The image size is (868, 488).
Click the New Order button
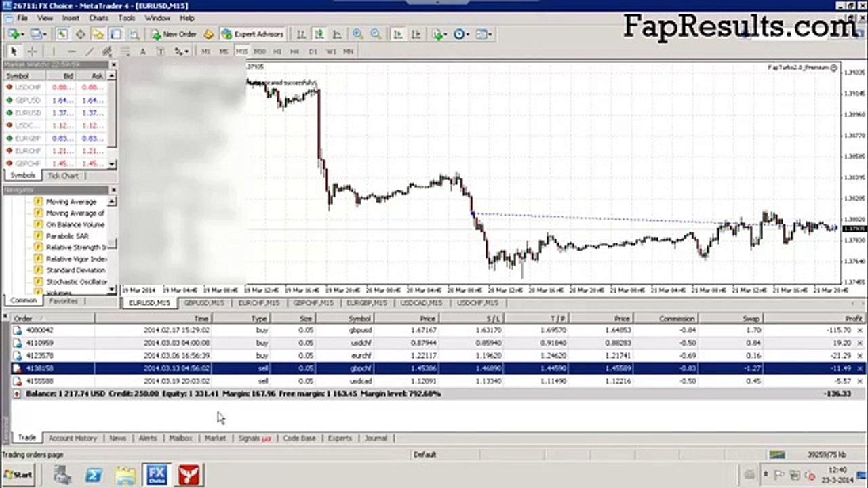pyautogui.click(x=174, y=34)
